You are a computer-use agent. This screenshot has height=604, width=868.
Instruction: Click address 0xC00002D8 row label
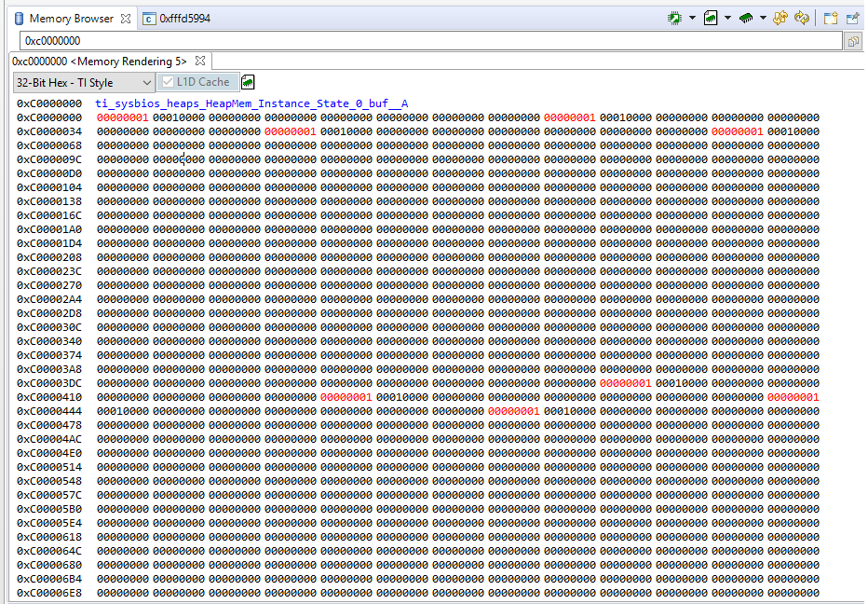(x=49, y=313)
